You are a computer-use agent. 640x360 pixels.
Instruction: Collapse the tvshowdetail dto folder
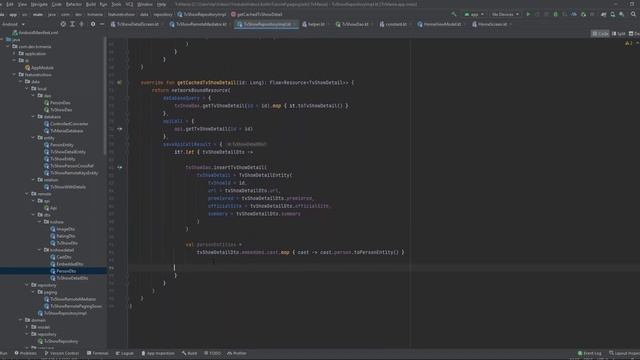[x=40, y=250]
